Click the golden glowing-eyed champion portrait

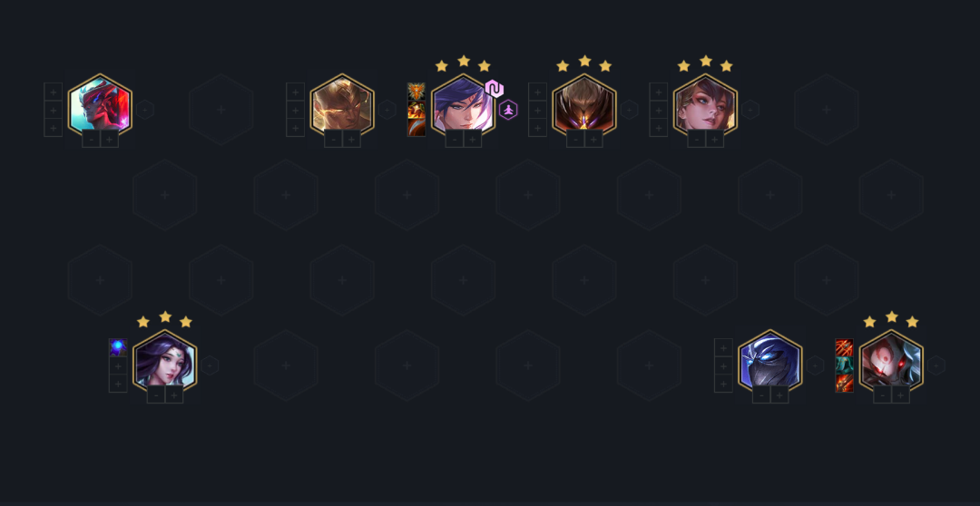(342, 107)
